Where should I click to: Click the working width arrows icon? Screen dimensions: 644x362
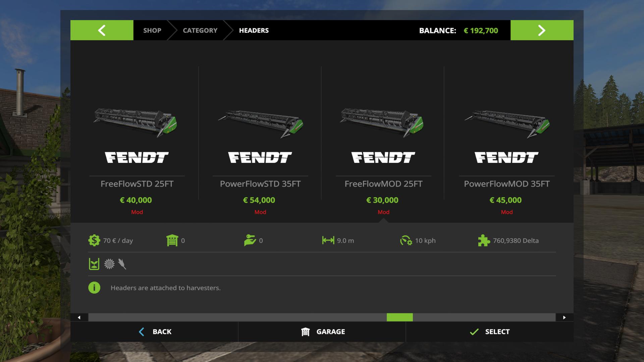pyautogui.click(x=328, y=240)
